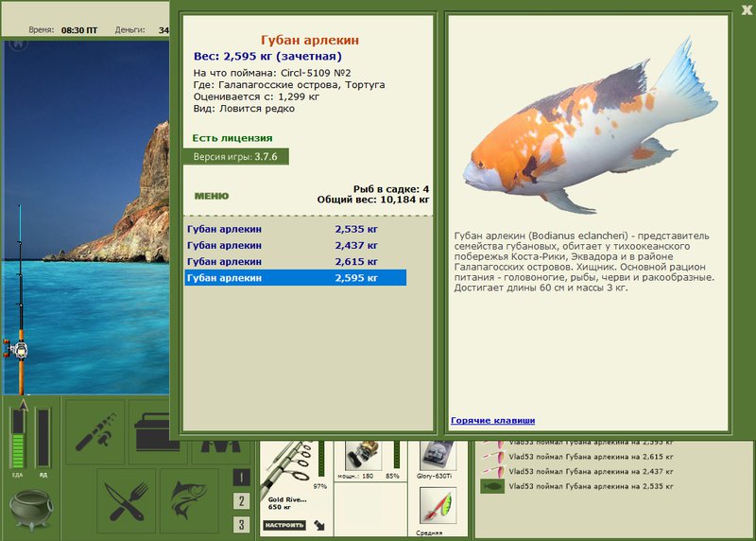Click message Vlad53 поймал Губана арлекина на 2,615 кг
756x541 pixels.
point(591,457)
